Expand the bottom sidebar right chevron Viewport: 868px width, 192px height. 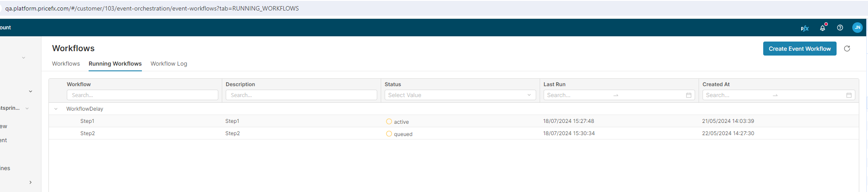coord(30,182)
